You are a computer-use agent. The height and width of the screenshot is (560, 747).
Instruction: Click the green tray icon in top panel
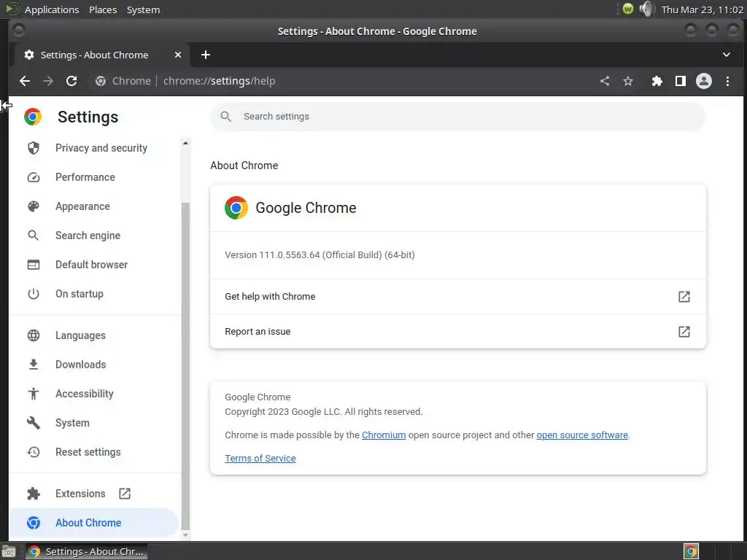(628, 9)
